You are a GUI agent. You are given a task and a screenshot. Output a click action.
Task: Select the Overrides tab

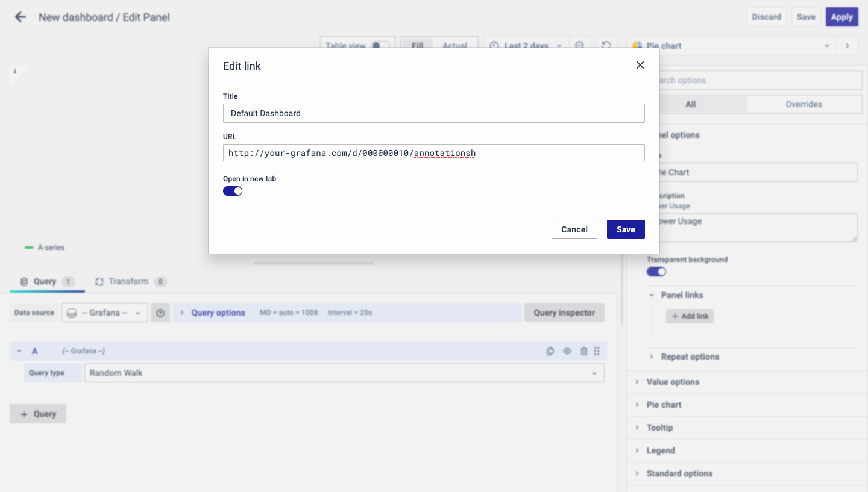pyautogui.click(x=804, y=104)
